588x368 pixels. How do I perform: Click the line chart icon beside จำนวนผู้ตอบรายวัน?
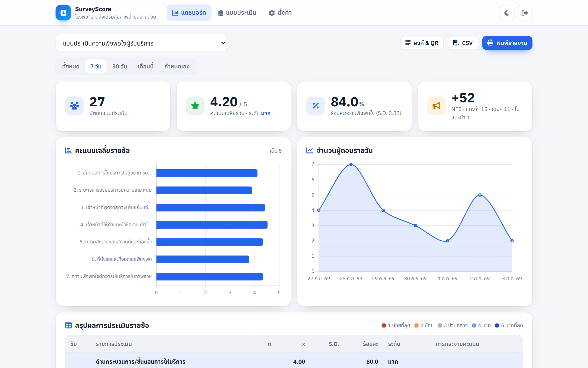click(310, 150)
